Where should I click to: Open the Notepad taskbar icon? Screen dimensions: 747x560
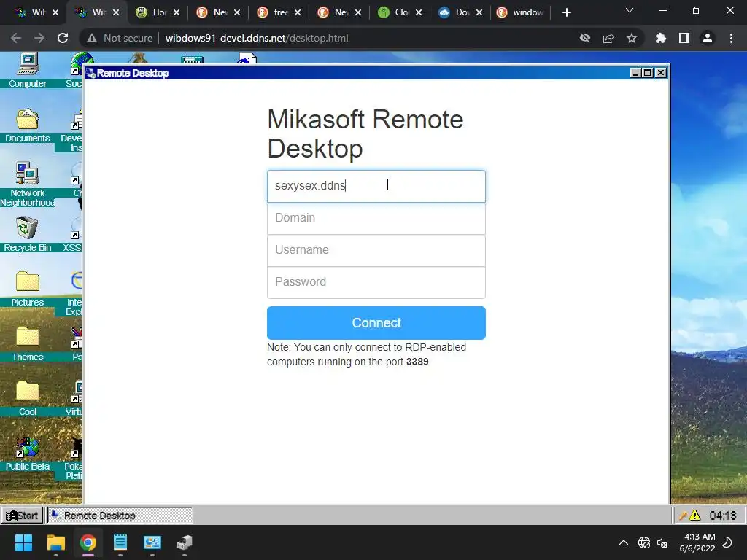click(x=120, y=542)
